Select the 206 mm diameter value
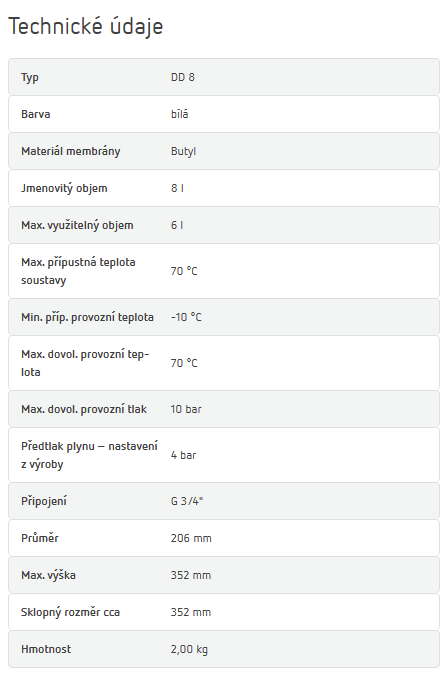The width and height of the screenshot is (448, 677). click(191, 538)
